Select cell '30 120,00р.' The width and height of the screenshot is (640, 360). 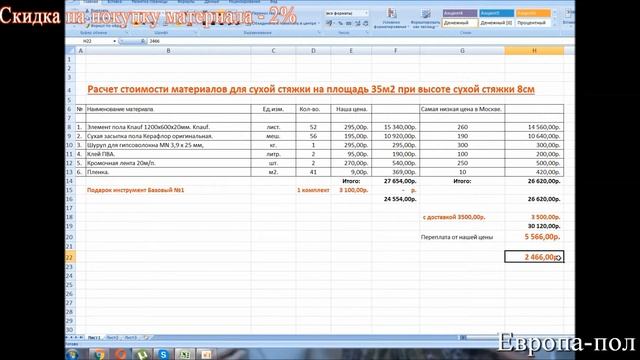(534, 226)
